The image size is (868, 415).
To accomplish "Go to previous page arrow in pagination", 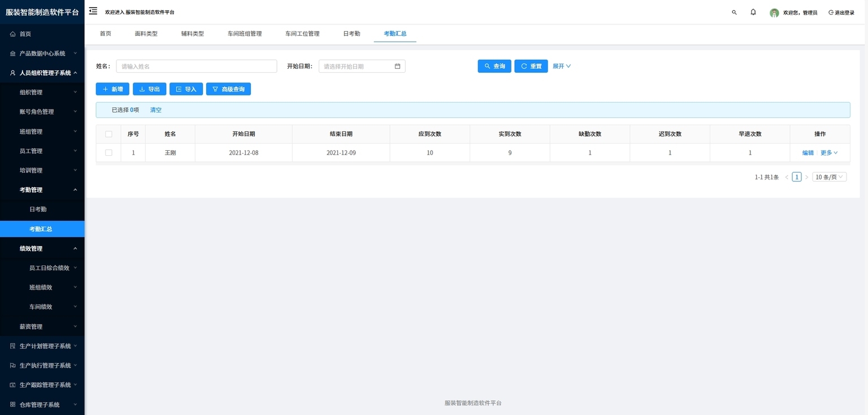I will click(787, 177).
